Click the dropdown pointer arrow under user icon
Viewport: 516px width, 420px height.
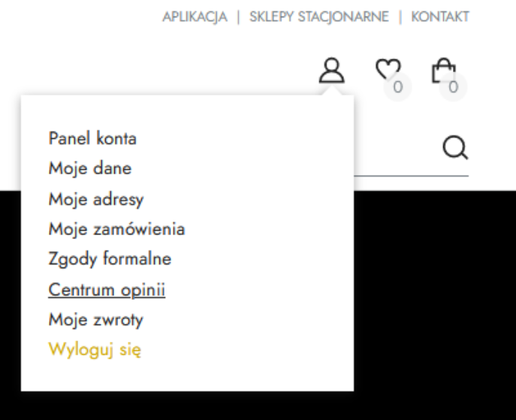pyautogui.click(x=332, y=91)
